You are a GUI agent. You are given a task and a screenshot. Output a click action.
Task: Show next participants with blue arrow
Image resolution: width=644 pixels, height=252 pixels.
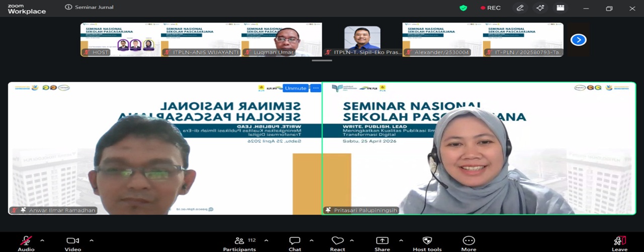pos(578,40)
